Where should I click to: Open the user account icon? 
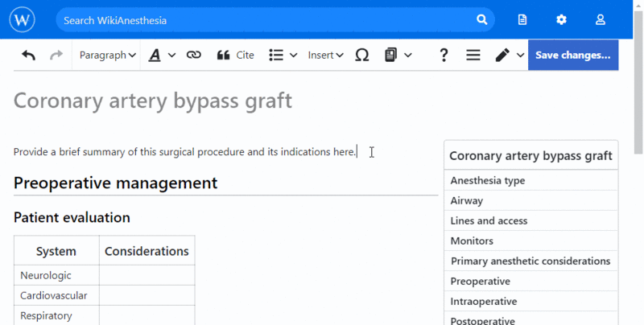(x=600, y=19)
